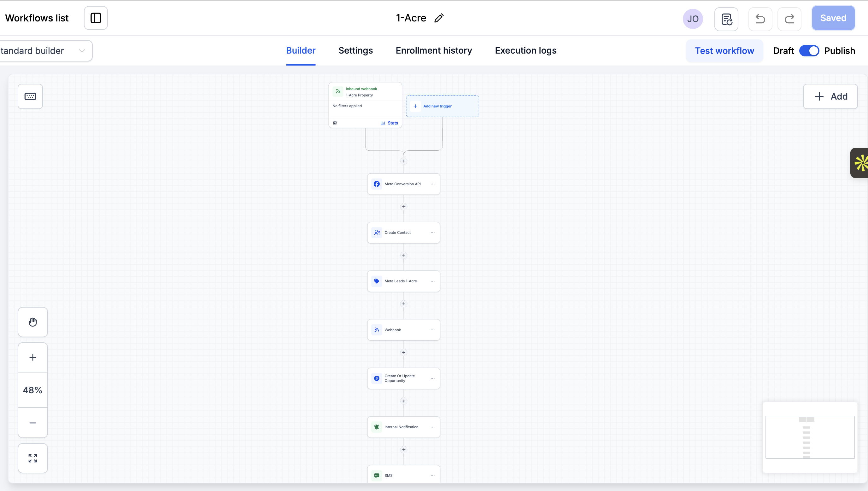Viewport: 868px width, 491px height.
Task: Add step after Create Or Update Opportunity
Action: pyautogui.click(x=404, y=401)
